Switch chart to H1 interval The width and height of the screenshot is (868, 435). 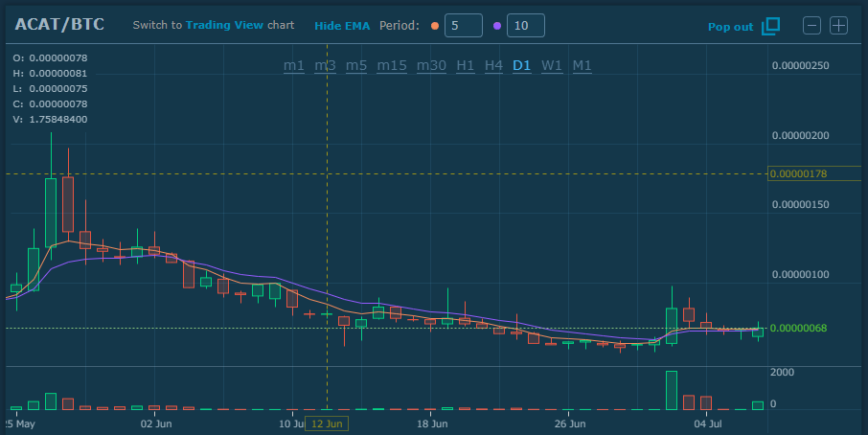466,65
